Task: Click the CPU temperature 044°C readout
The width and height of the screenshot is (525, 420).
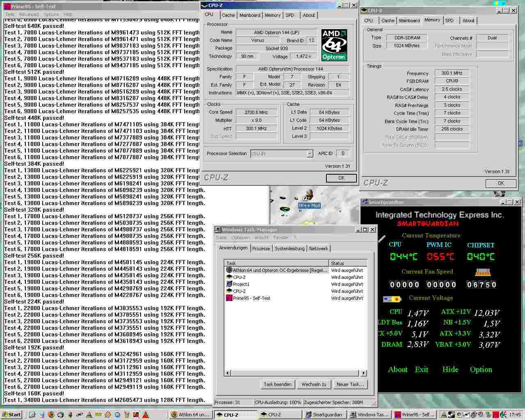Action: click(x=404, y=257)
